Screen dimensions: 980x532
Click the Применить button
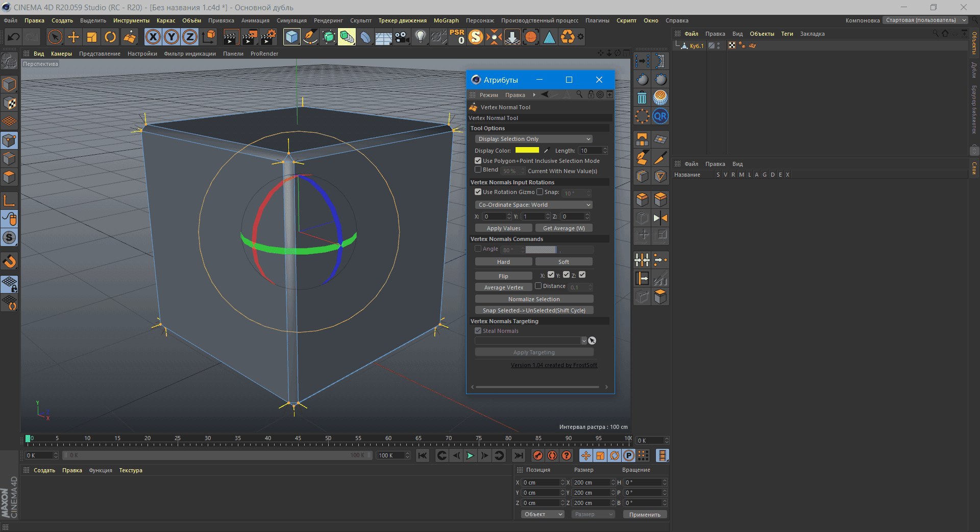pos(645,514)
